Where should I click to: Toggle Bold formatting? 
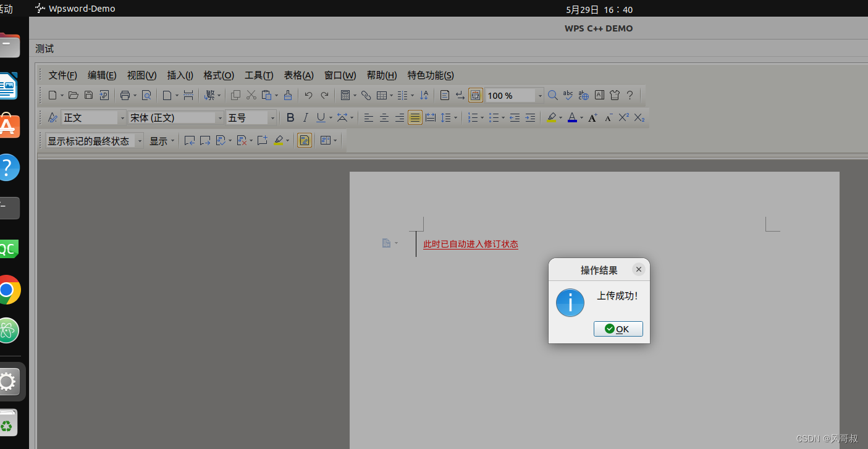tap(290, 117)
